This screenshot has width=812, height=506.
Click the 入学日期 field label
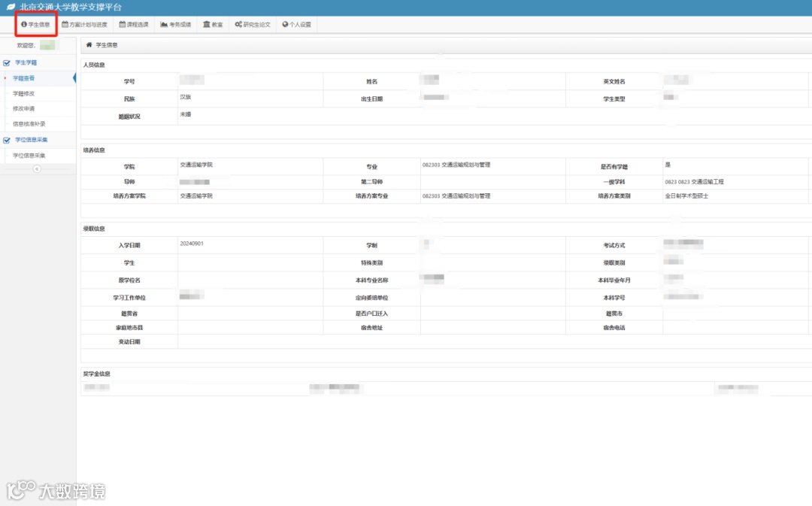(129, 246)
